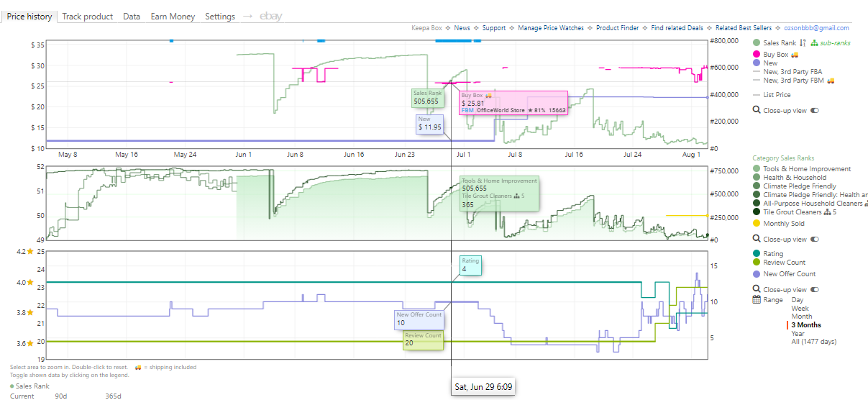Screen dimensions: 868x400
Task: Open Related Best Sellers
Action: (744, 28)
